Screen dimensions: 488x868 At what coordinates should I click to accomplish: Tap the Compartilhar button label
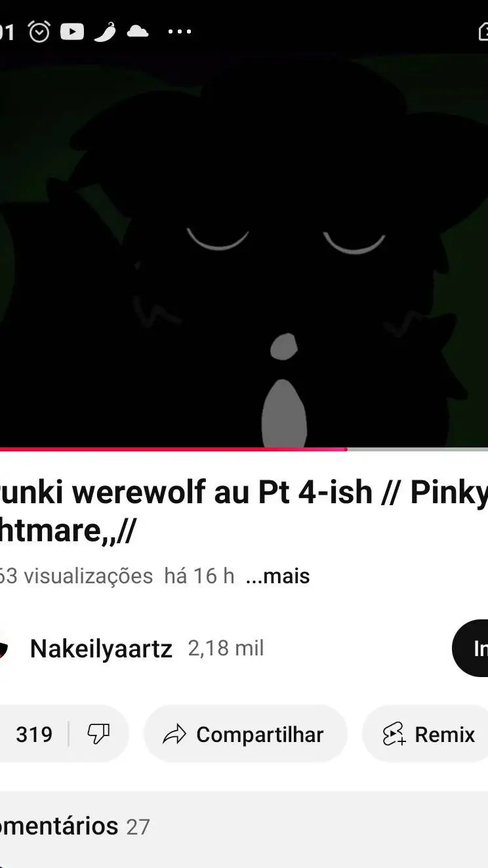tap(260, 735)
